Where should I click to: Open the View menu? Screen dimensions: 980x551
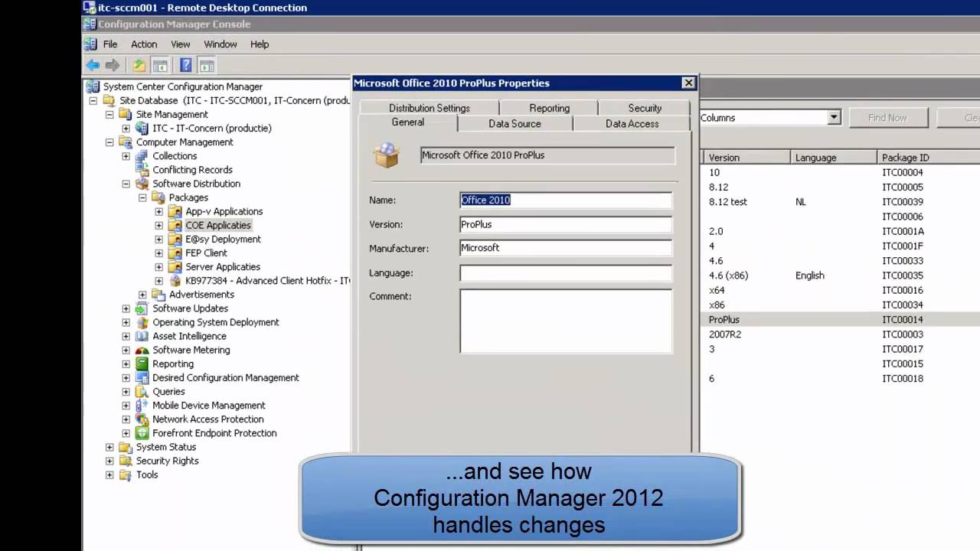[x=181, y=44]
